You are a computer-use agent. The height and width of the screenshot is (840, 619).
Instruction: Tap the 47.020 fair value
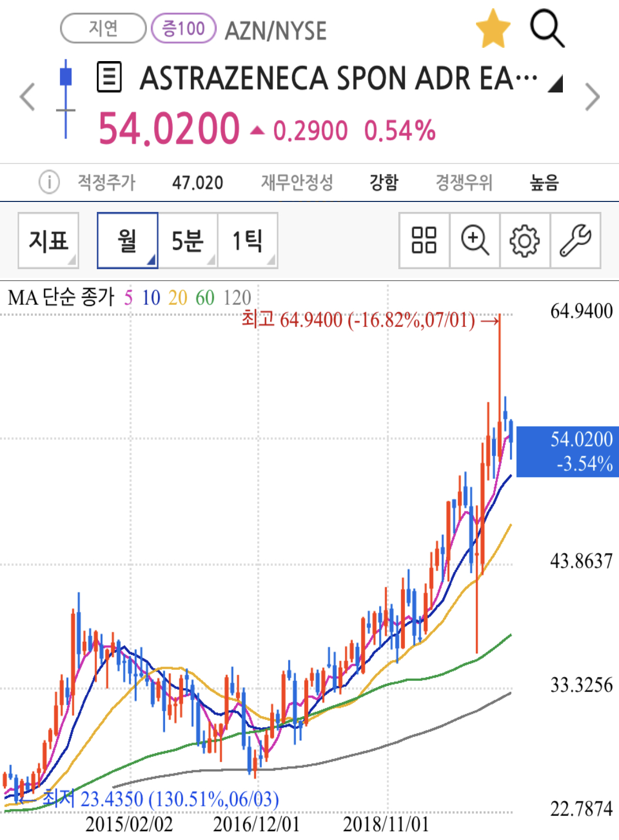(x=198, y=182)
